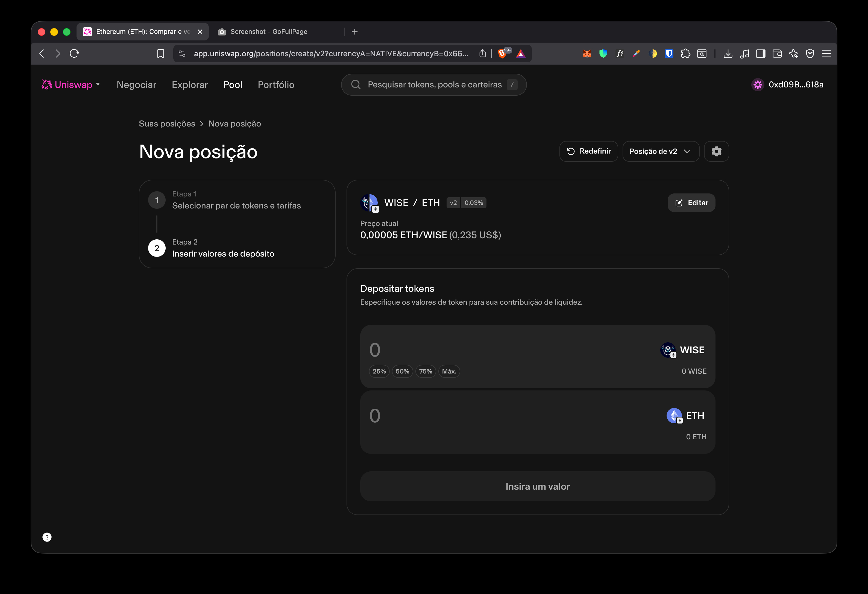
Task: Close the Ethereum (ETH) tab
Action: 200,32
